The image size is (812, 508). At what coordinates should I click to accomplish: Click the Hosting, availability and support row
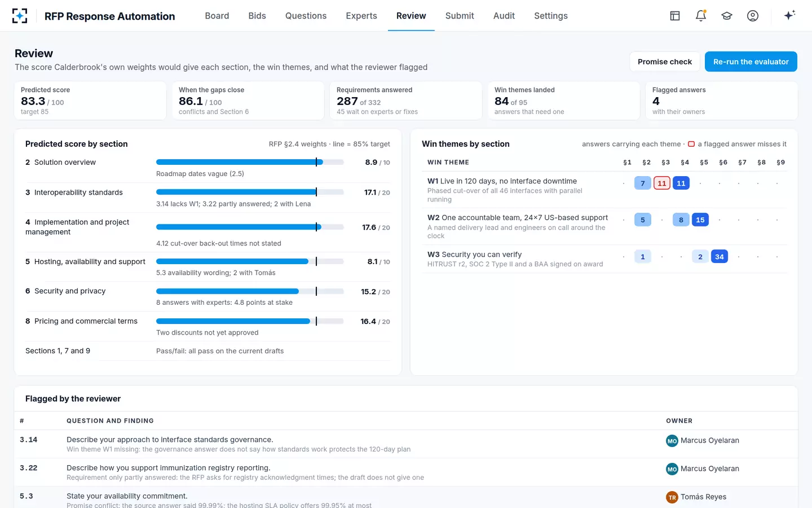click(208, 267)
